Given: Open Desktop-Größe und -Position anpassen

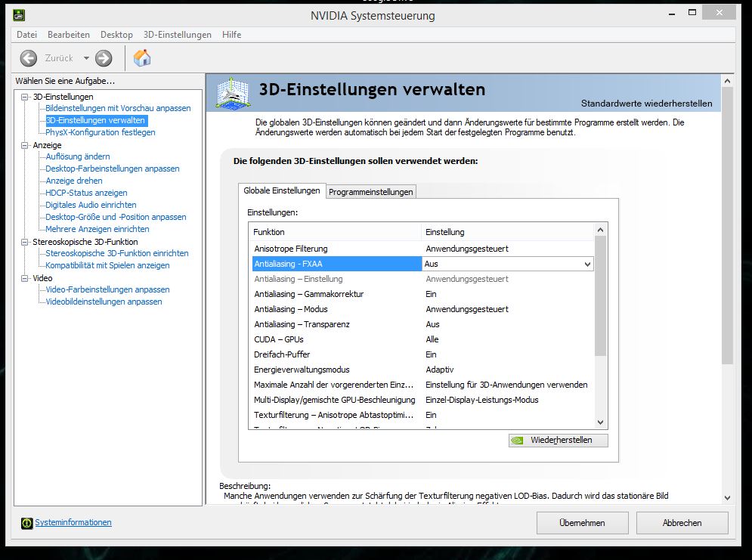Looking at the screenshot, I should (116, 217).
